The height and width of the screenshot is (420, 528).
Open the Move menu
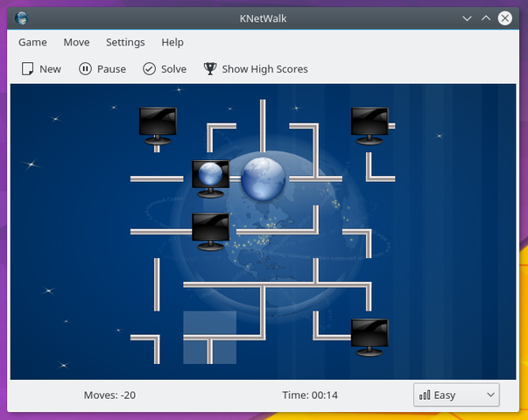click(x=76, y=42)
